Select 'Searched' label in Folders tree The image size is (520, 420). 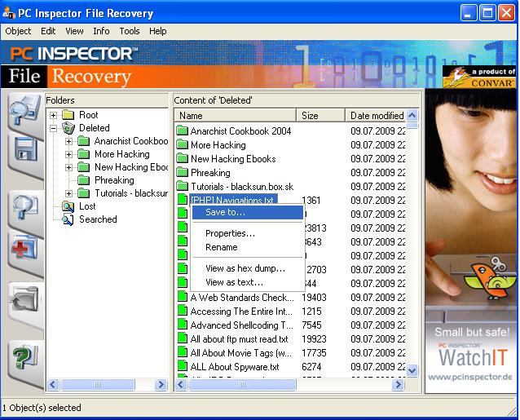coord(98,219)
